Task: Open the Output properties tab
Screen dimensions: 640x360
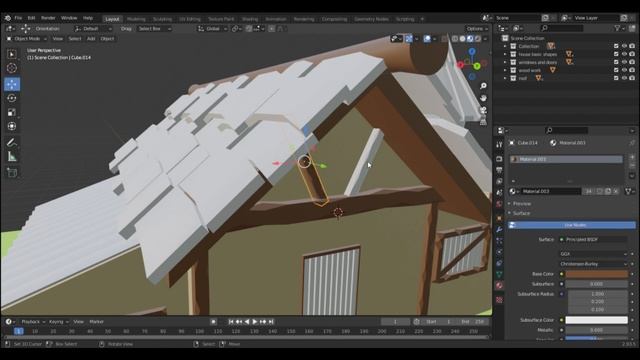Action: 499,170
